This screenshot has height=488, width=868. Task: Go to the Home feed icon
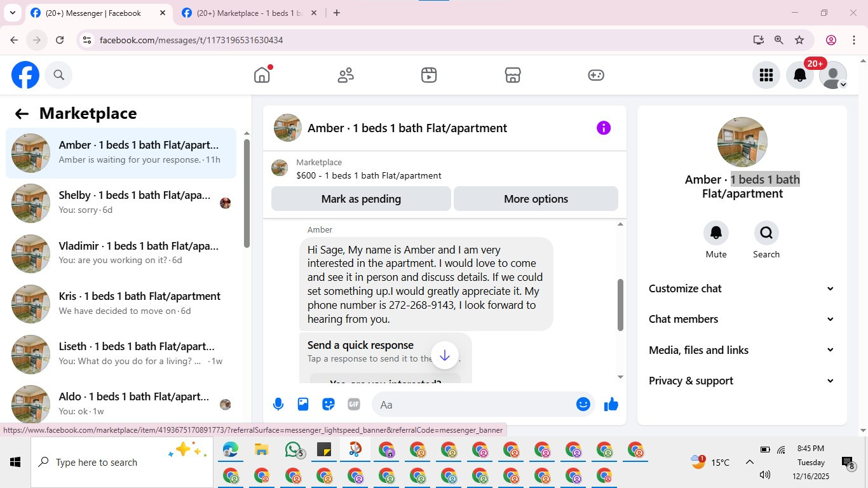tap(262, 75)
